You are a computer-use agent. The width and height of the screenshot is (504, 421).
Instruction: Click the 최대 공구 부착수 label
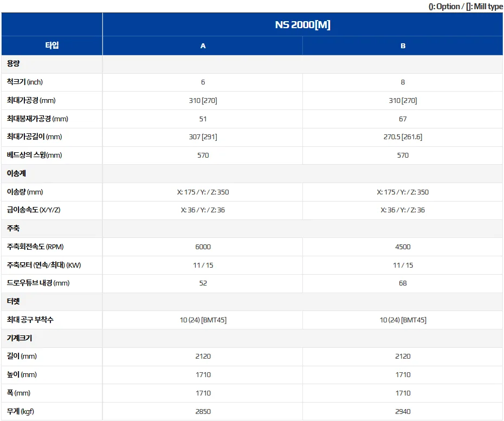tap(30, 320)
